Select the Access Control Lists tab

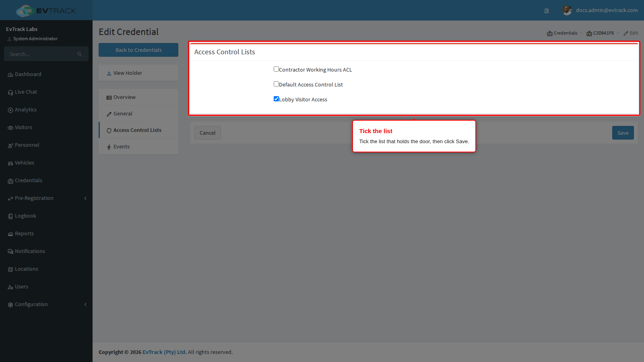coord(138,130)
